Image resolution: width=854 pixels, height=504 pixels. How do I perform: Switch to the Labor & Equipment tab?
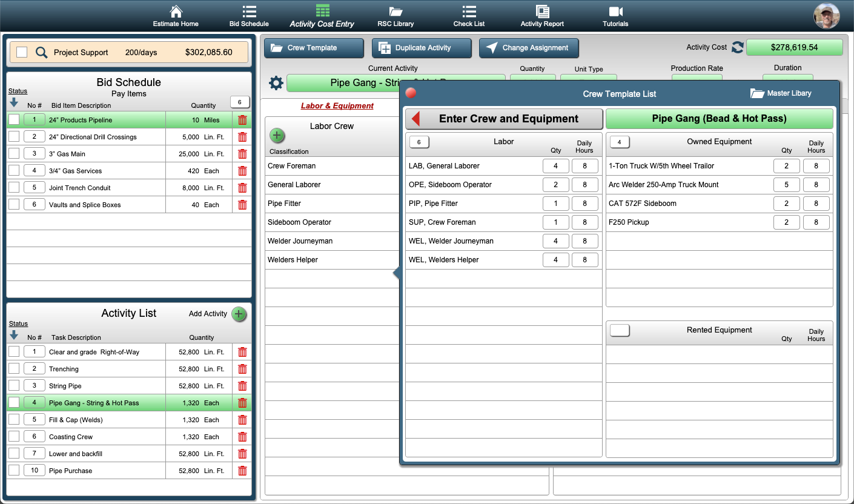click(337, 106)
